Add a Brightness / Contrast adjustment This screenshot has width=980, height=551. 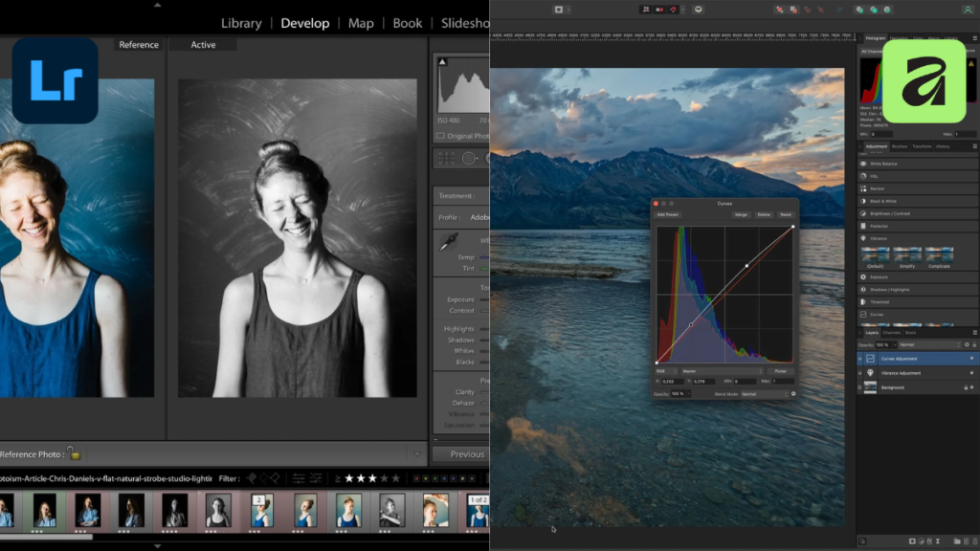[888, 213]
